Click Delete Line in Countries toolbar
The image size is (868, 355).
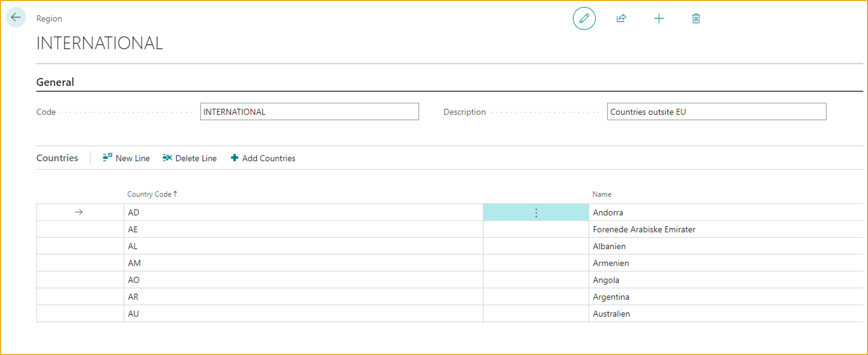190,158
